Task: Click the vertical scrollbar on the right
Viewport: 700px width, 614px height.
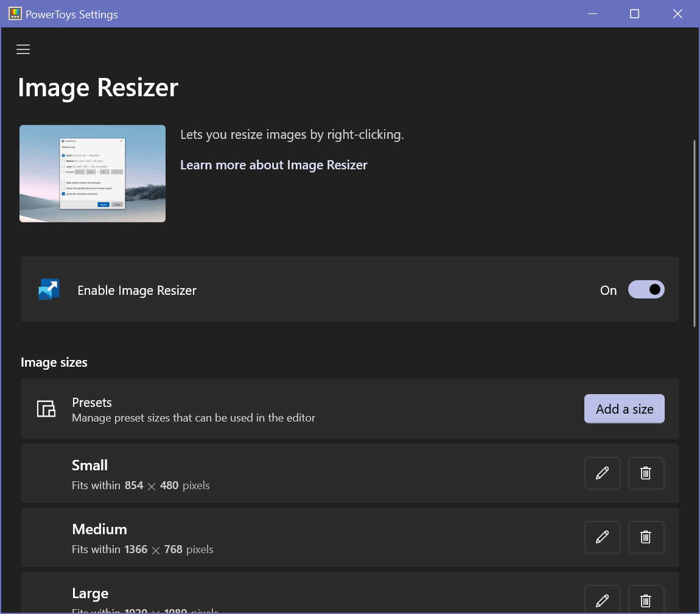Action: tap(694, 234)
